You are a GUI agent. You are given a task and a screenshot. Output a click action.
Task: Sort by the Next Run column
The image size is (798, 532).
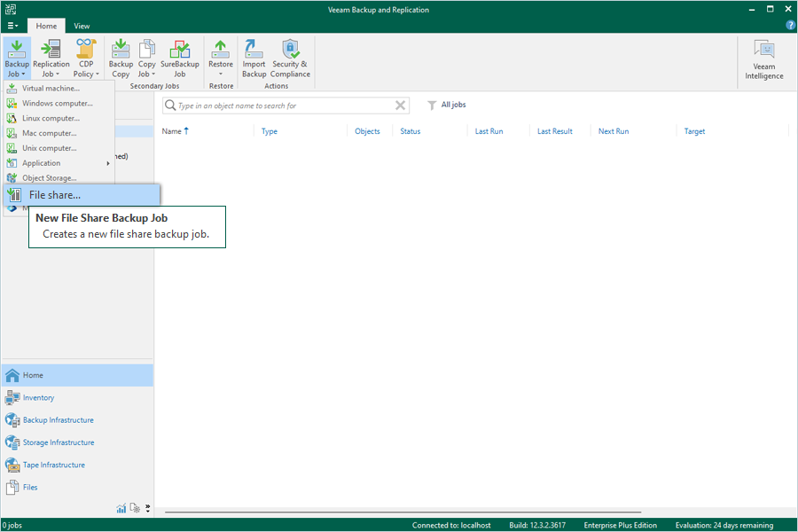(x=614, y=131)
